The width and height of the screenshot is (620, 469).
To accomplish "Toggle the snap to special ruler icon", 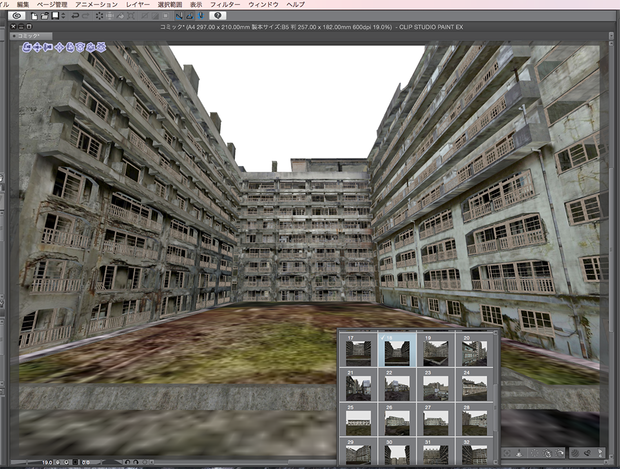I will pyautogui.click(x=190, y=16).
